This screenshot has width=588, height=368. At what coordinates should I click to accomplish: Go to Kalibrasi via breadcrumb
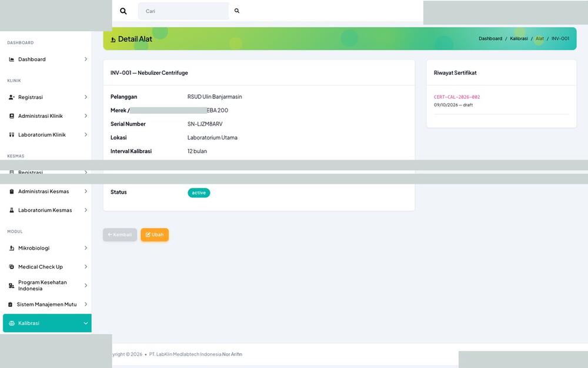point(519,39)
